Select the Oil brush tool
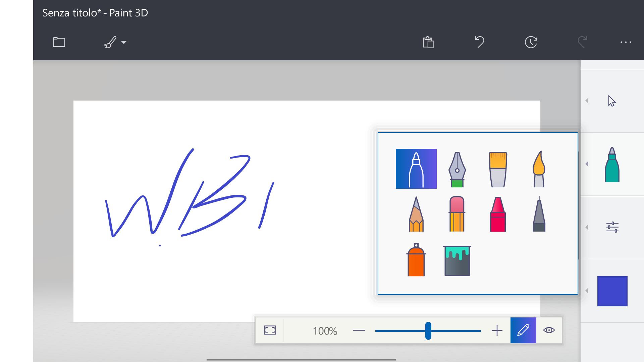644x362 pixels. [498, 169]
